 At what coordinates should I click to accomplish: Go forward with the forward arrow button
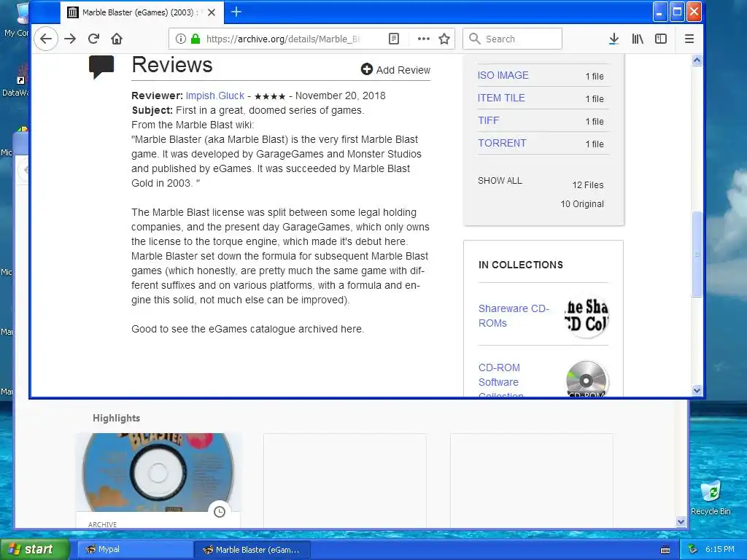coord(70,39)
